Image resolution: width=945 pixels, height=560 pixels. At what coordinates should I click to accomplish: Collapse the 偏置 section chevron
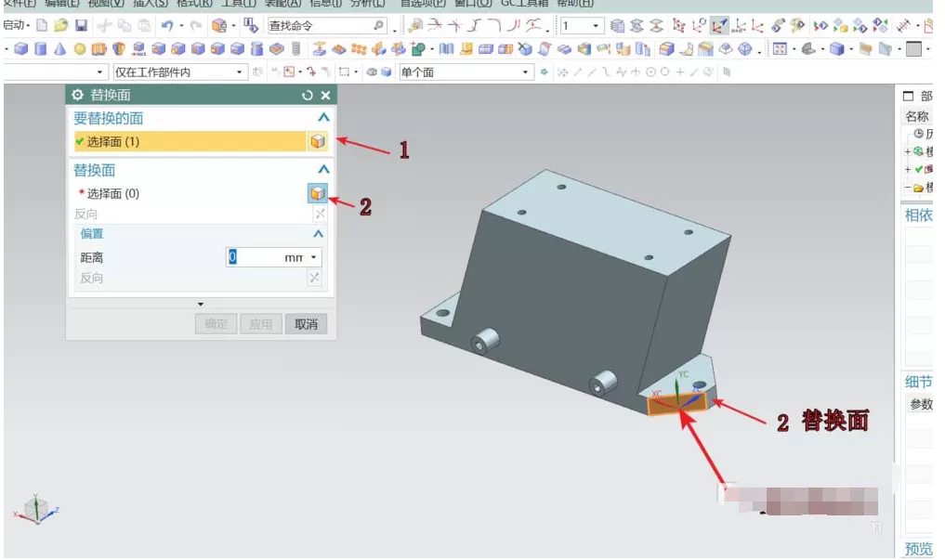coord(318,234)
